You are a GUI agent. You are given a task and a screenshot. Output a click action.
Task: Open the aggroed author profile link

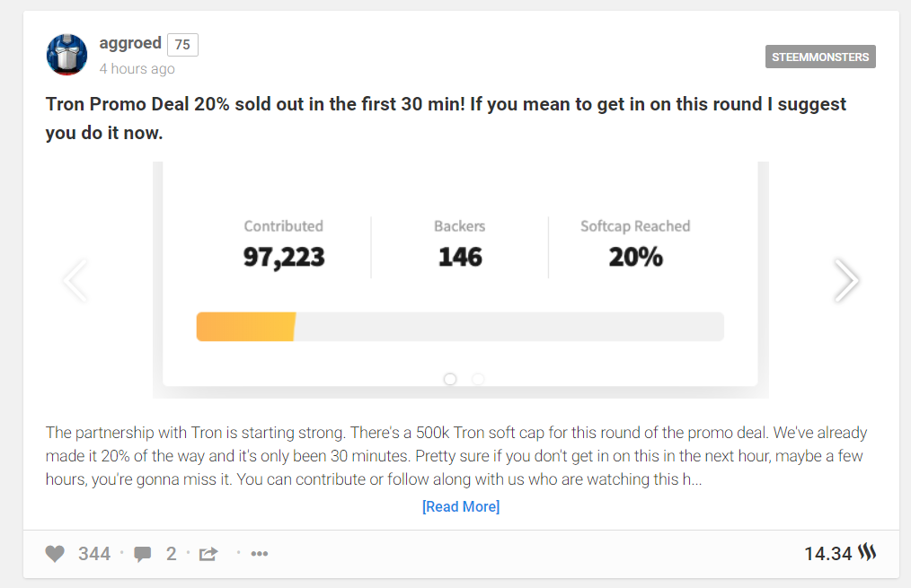click(x=130, y=43)
